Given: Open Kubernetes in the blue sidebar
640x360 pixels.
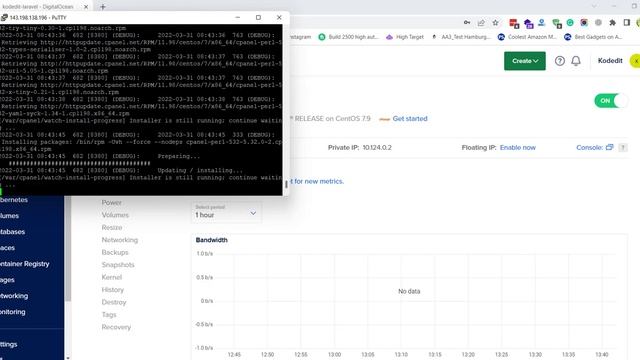Looking at the screenshot, I should click(14, 200).
